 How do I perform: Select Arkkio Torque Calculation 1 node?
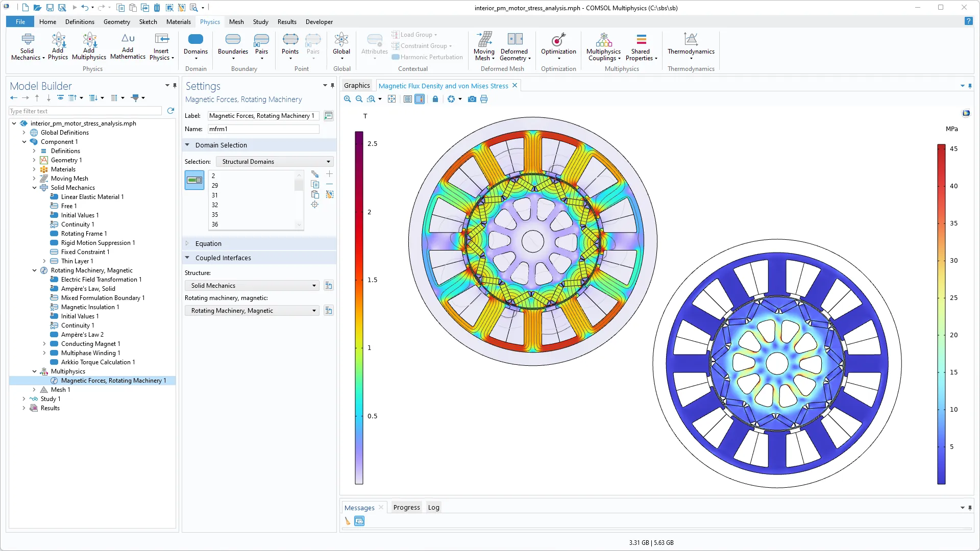(98, 362)
